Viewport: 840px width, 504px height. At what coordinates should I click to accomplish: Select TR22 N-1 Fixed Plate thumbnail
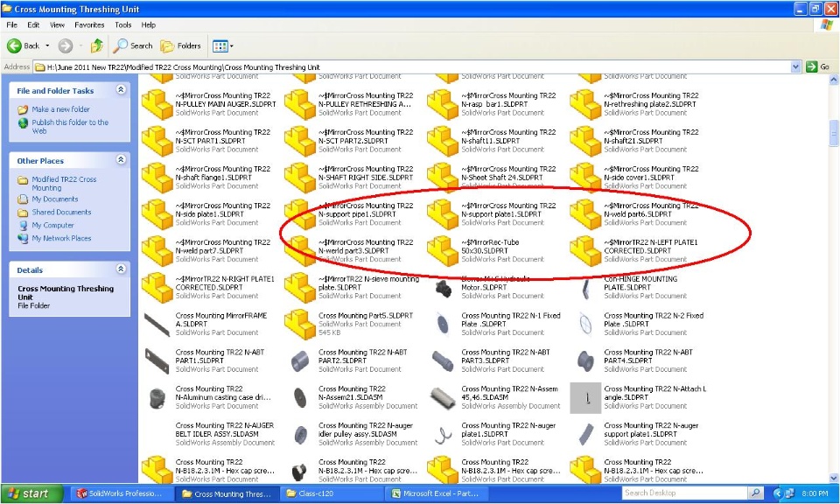[x=443, y=324]
